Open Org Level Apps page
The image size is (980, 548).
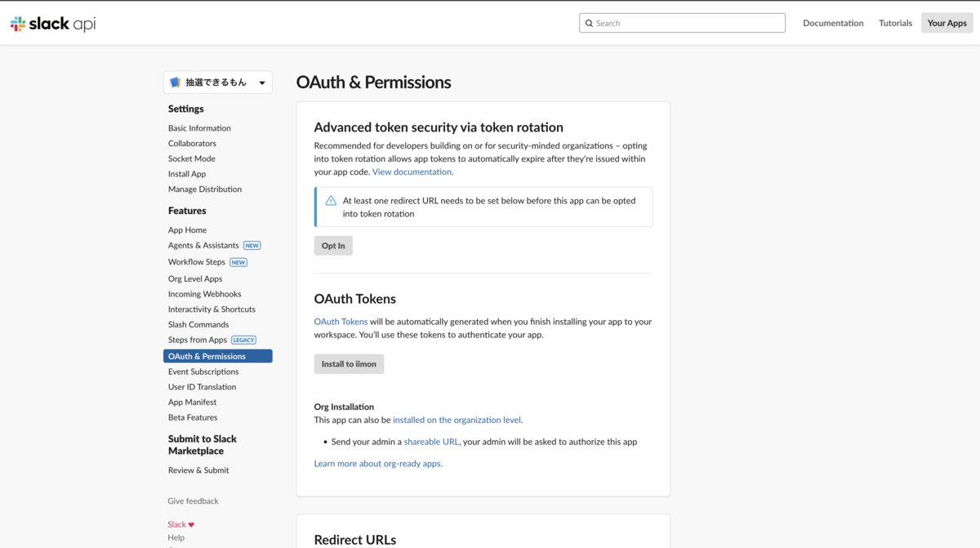tap(195, 279)
